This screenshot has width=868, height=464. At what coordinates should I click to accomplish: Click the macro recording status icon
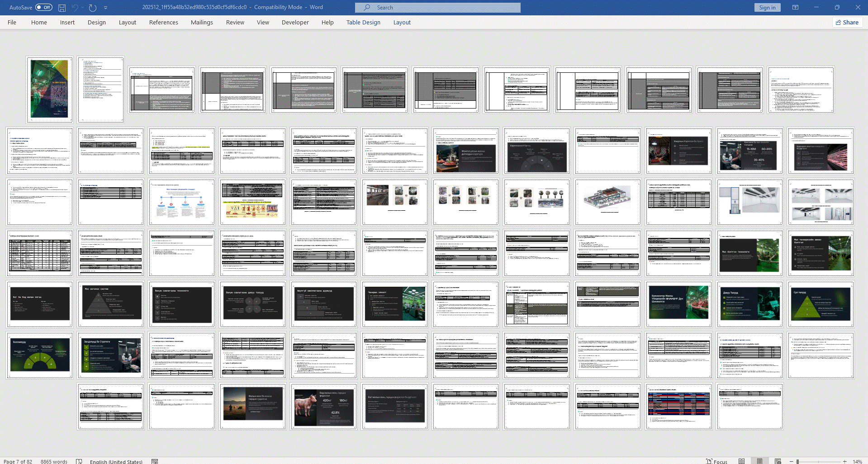coord(155,461)
